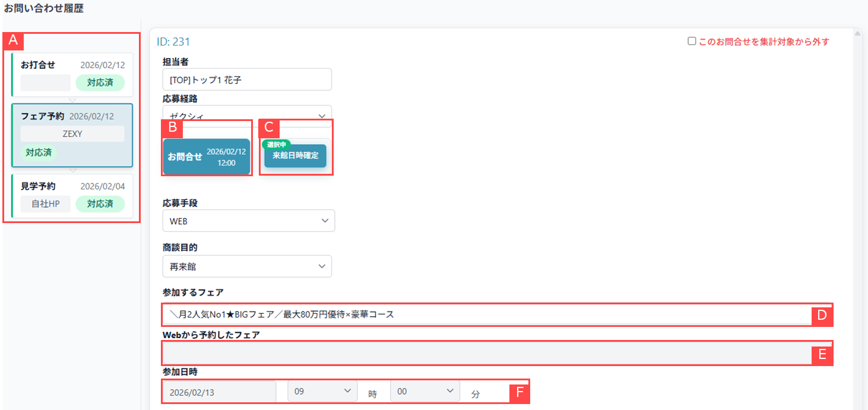Open the 商談目的 再来館 dropdown
This screenshot has height=410, width=868.
point(246,266)
